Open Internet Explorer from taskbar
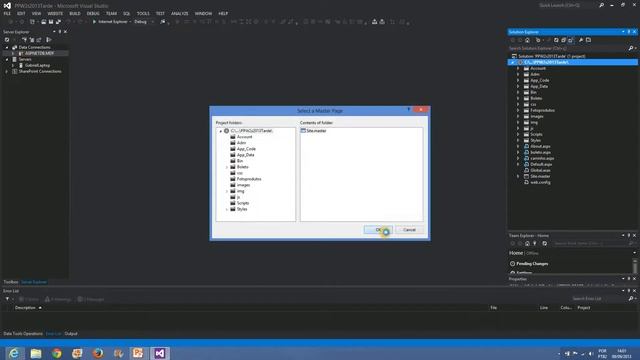640x360 pixels. pos(14,353)
